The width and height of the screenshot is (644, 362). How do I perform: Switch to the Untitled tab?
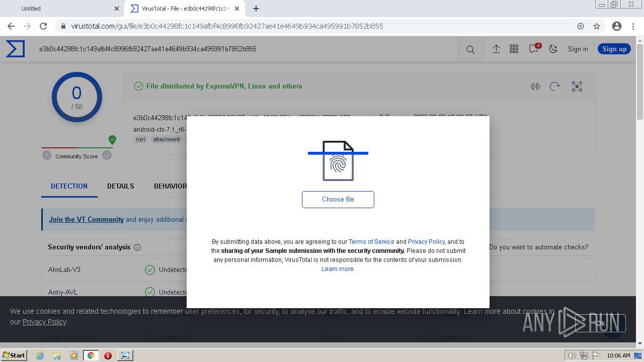click(61, 9)
